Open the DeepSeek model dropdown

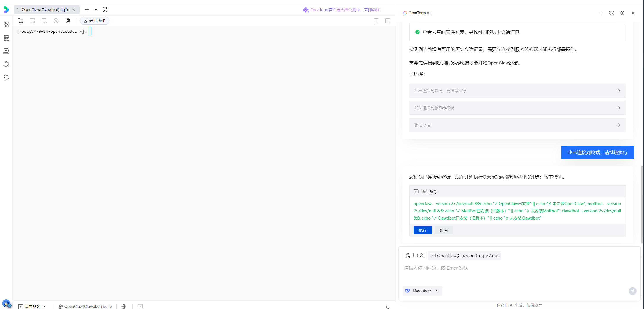(x=422, y=291)
